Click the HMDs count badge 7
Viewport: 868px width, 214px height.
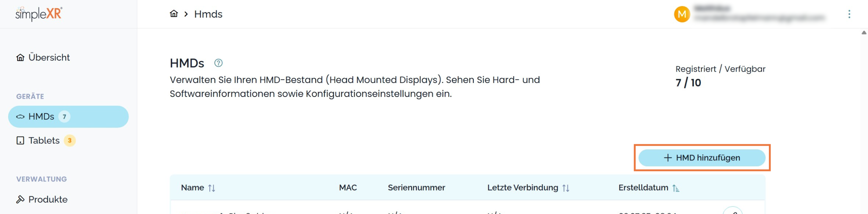64,117
